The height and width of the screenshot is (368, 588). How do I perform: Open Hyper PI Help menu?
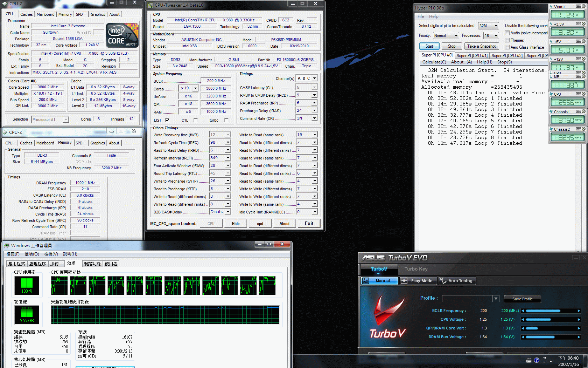[x=434, y=16]
